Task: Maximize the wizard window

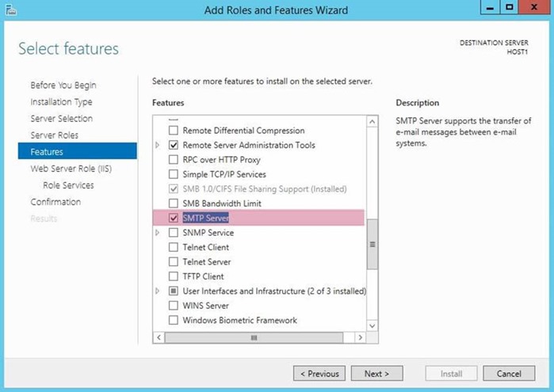Action: (x=509, y=7)
